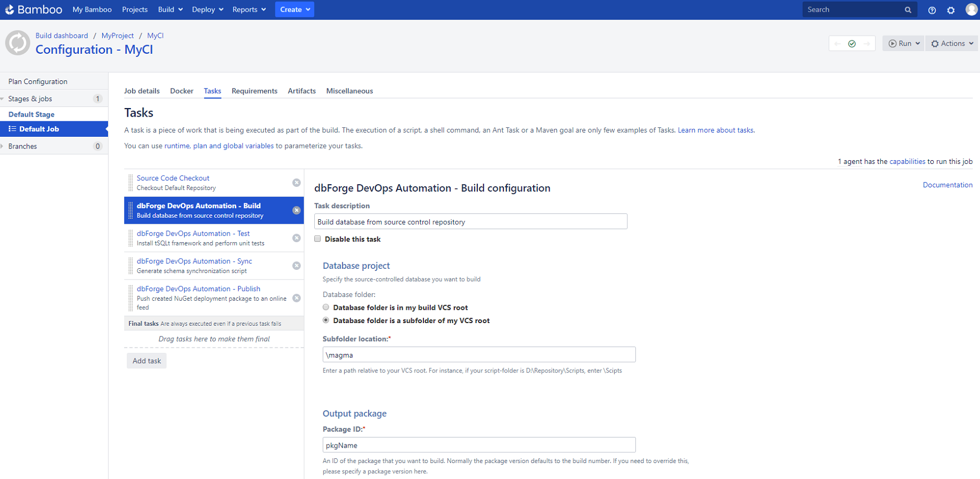Select the dbForge DevOps Automation - Sync task
The height and width of the screenshot is (479, 980).
214,266
